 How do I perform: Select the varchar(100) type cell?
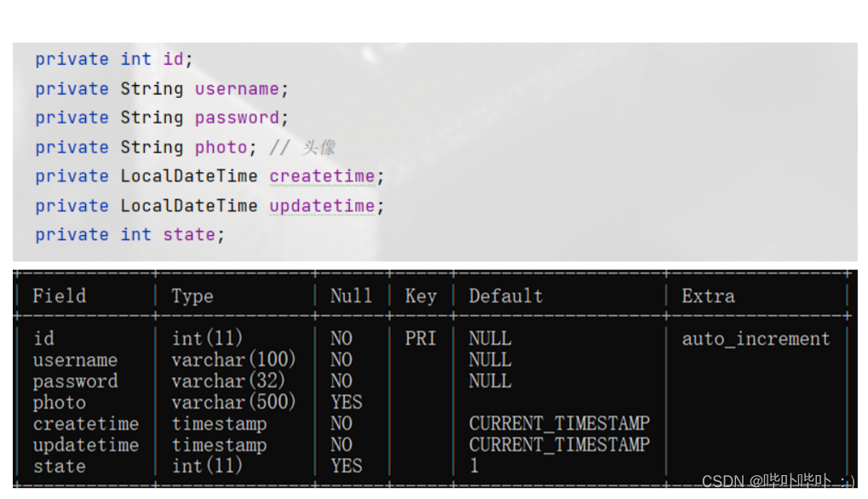click(233, 360)
